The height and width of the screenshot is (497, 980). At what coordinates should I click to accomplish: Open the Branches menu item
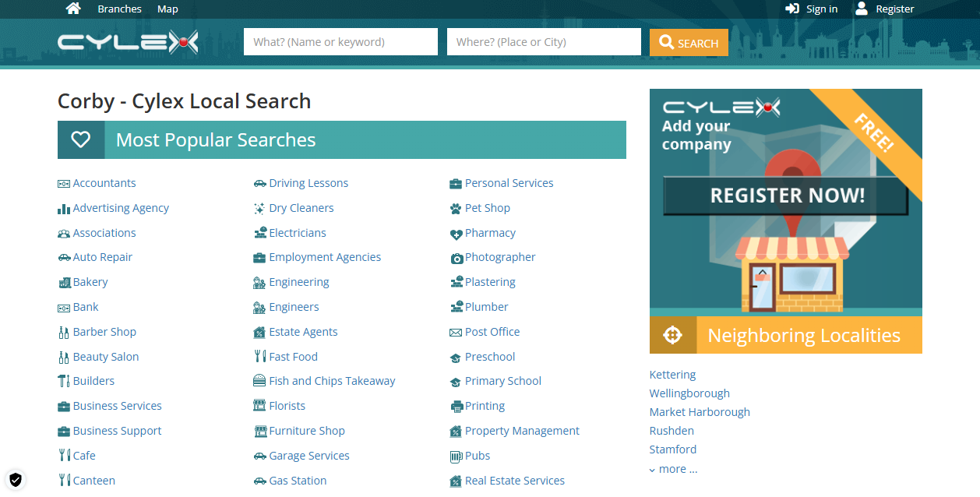119,9
